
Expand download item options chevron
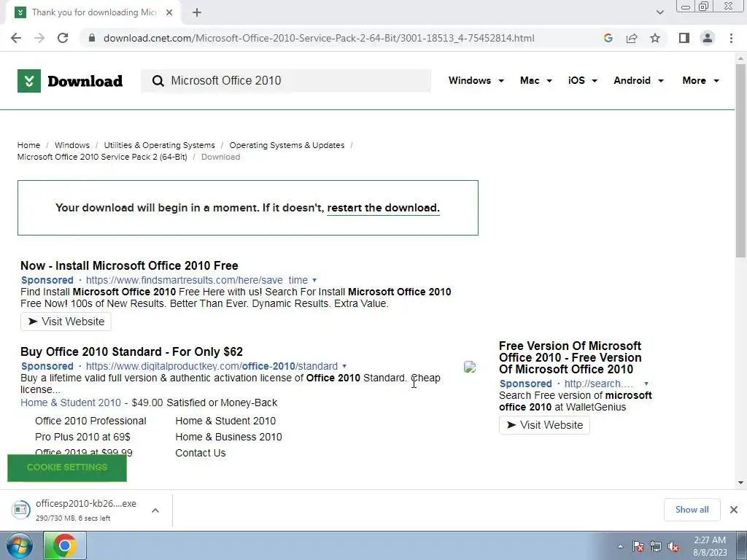(x=155, y=510)
